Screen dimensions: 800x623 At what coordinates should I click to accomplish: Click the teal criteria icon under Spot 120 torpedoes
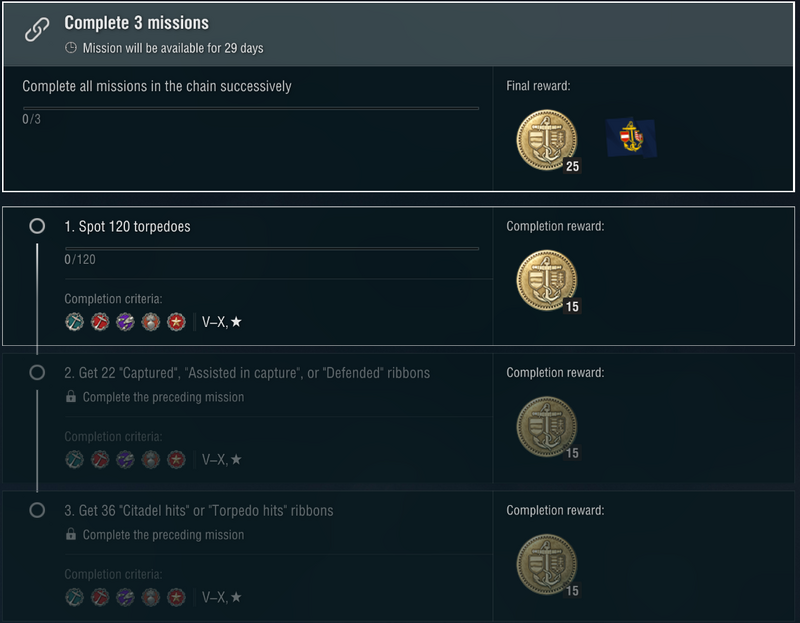pyautogui.click(x=74, y=322)
